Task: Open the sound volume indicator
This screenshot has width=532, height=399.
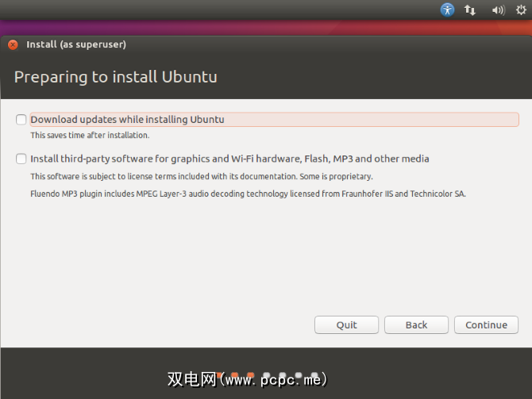Action: [498, 10]
